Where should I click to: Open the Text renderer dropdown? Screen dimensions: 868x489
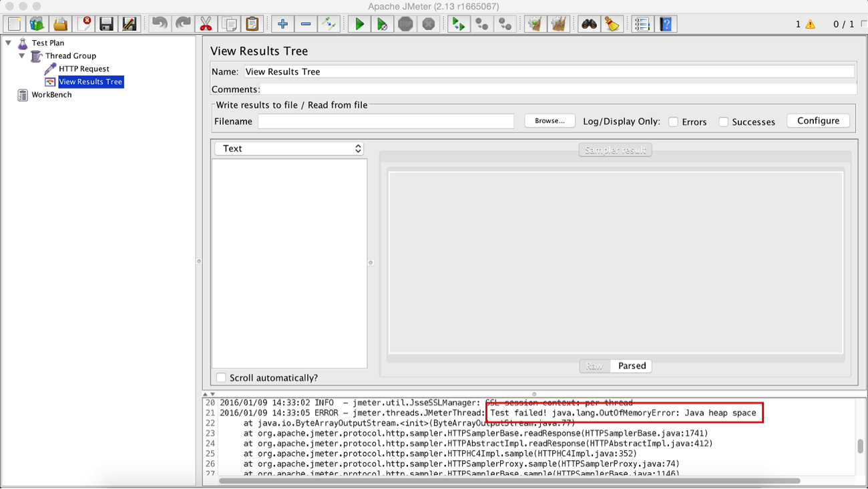[x=289, y=148]
